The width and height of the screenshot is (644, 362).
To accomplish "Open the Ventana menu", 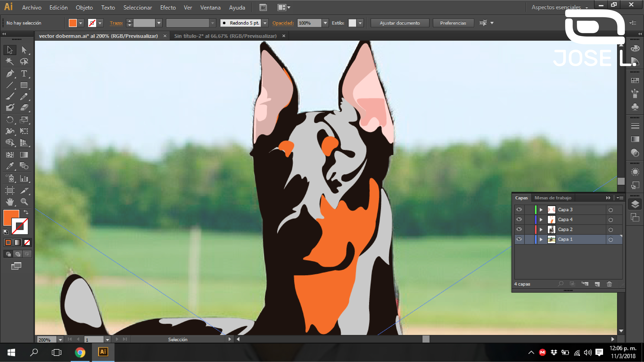I will 210,7.
